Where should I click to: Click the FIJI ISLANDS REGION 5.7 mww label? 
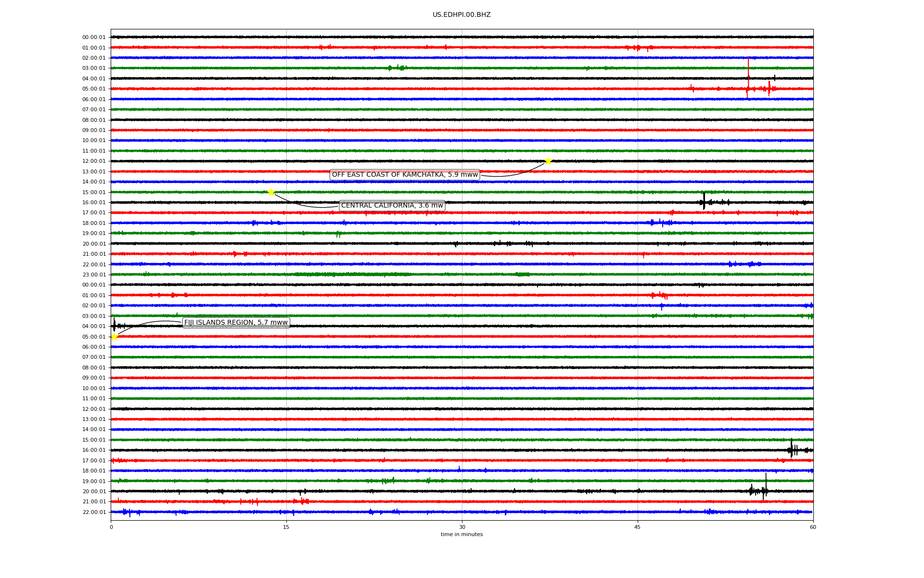click(x=236, y=323)
